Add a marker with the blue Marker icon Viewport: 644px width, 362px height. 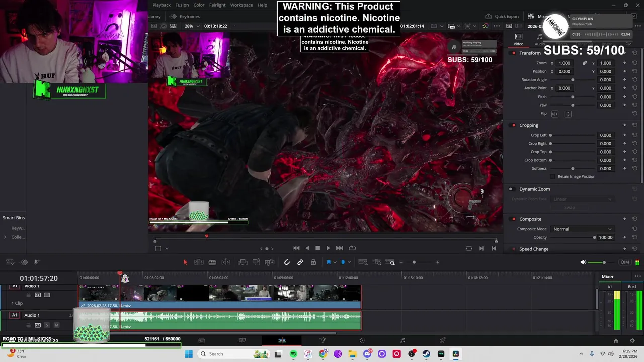(x=343, y=262)
